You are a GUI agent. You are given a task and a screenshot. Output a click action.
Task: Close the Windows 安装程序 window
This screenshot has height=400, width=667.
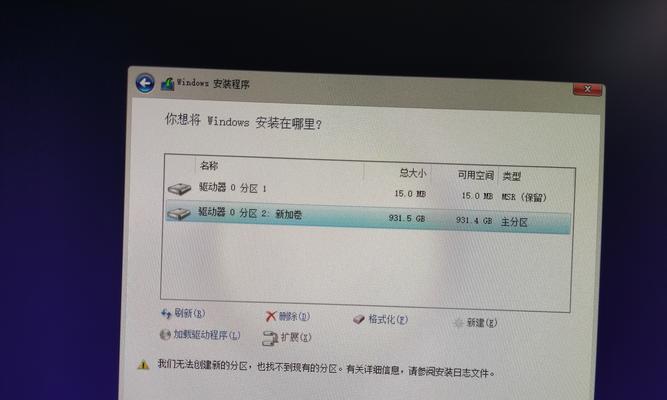click(x=587, y=89)
